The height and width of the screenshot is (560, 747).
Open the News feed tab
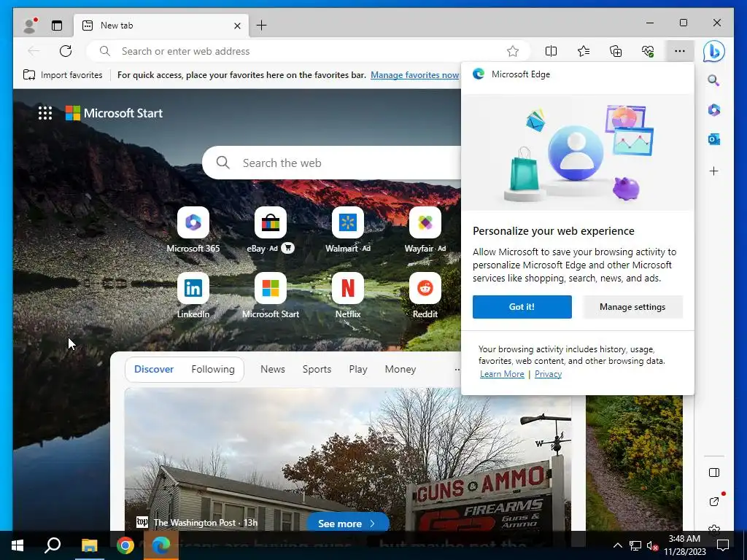coord(273,369)
